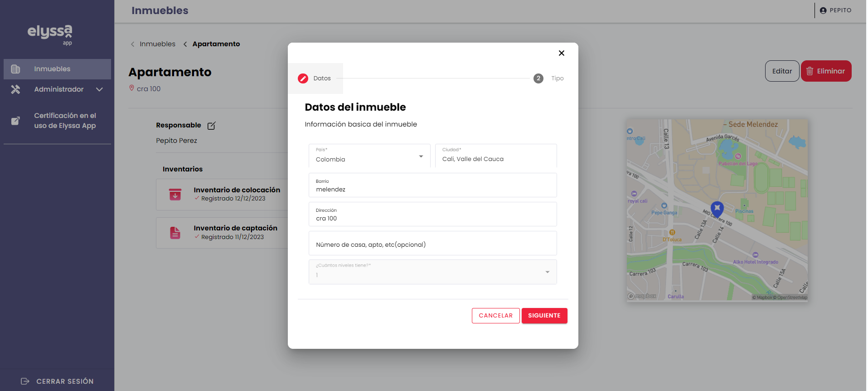868x391 pixels.
Task: Click the PEPITO user account icon
Action: click(x=823, y=10)
